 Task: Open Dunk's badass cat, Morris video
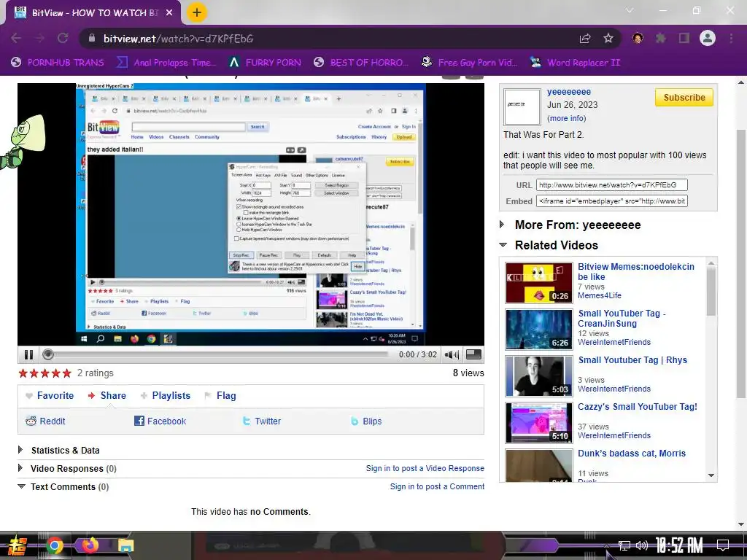tap(632, 454)
